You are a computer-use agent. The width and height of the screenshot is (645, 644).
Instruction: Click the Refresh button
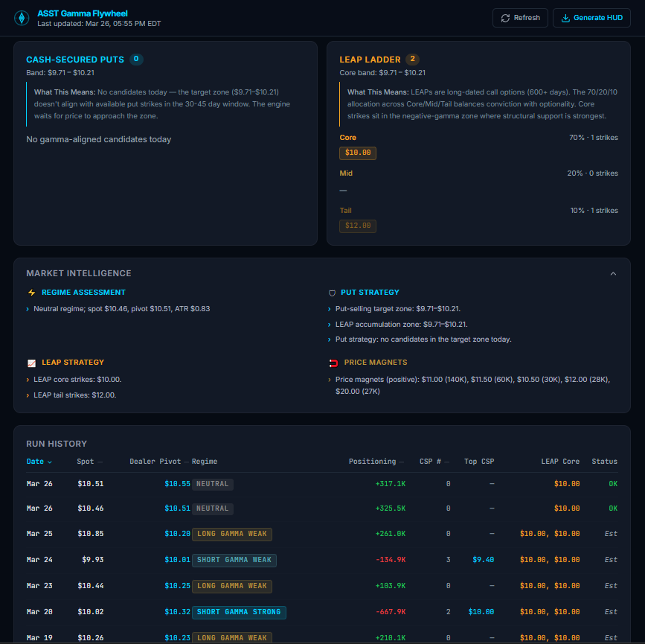(x=520, y=18)
